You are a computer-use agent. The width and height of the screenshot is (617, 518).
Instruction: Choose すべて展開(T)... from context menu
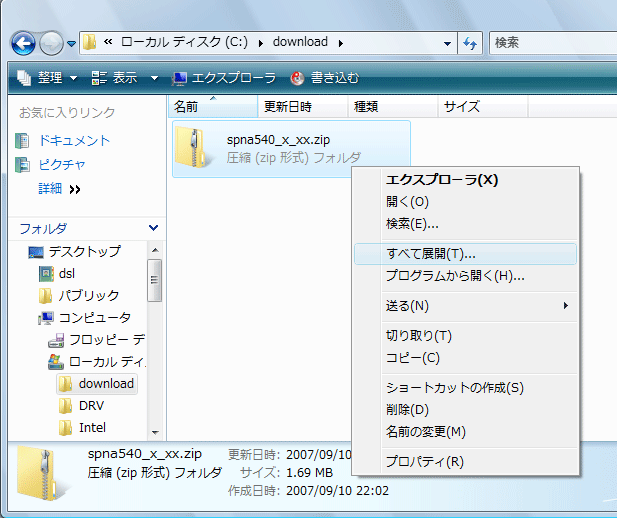pyautogui.click(x=465, y=254)
